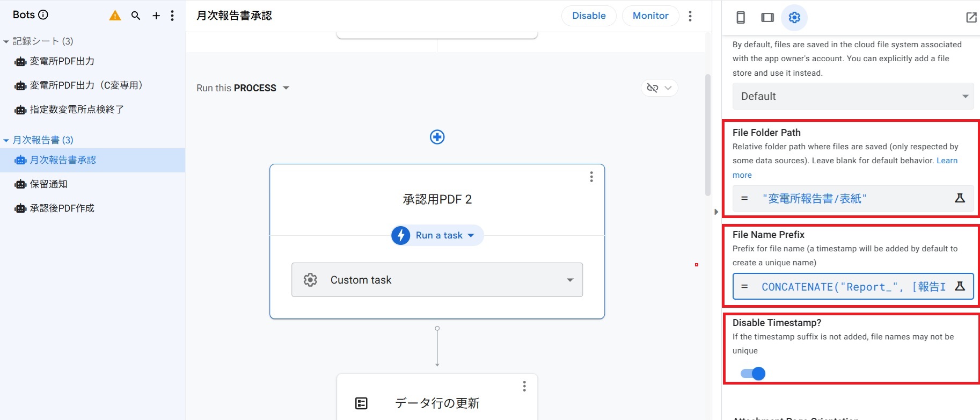
Task: Click the blue add step plus circle
Action: click(x=437, y=137)
